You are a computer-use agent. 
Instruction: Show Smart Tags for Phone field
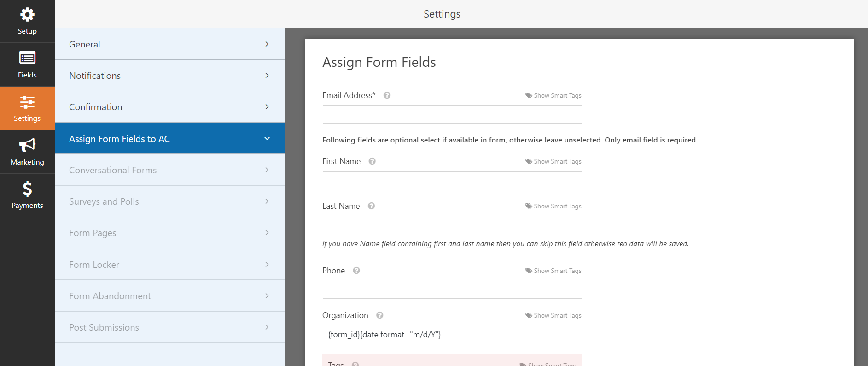point(553,271)
